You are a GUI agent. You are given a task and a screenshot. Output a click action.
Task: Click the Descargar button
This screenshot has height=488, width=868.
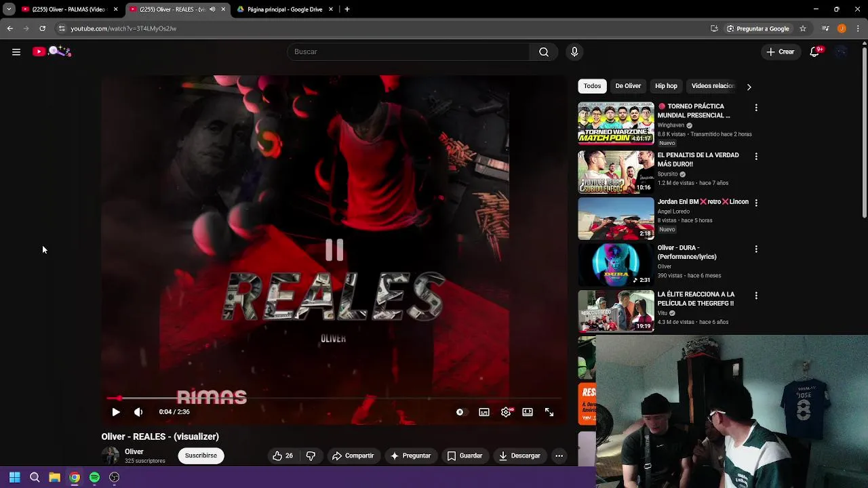tap(519, 455)
